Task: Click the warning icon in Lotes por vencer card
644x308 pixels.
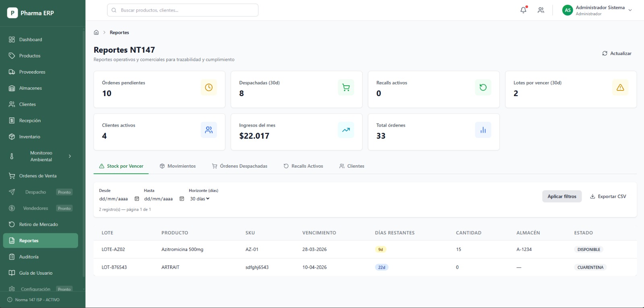Action: tap(620, 87)
